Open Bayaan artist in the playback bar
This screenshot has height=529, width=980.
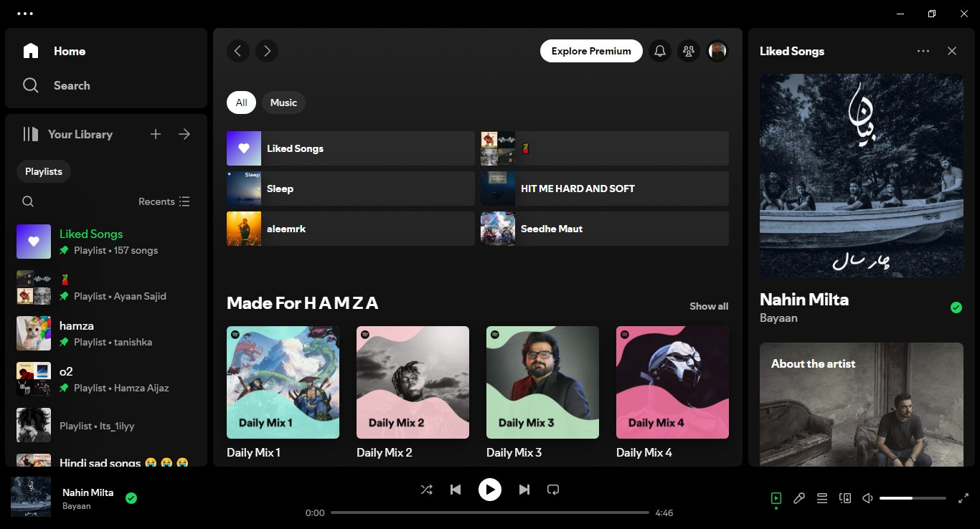[77, 506]
